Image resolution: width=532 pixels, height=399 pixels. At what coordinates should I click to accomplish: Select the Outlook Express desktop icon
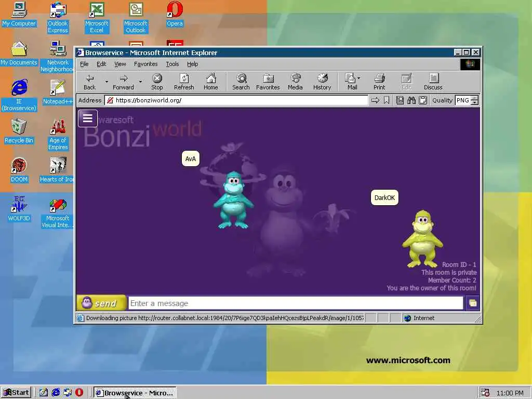pos(58,18)
